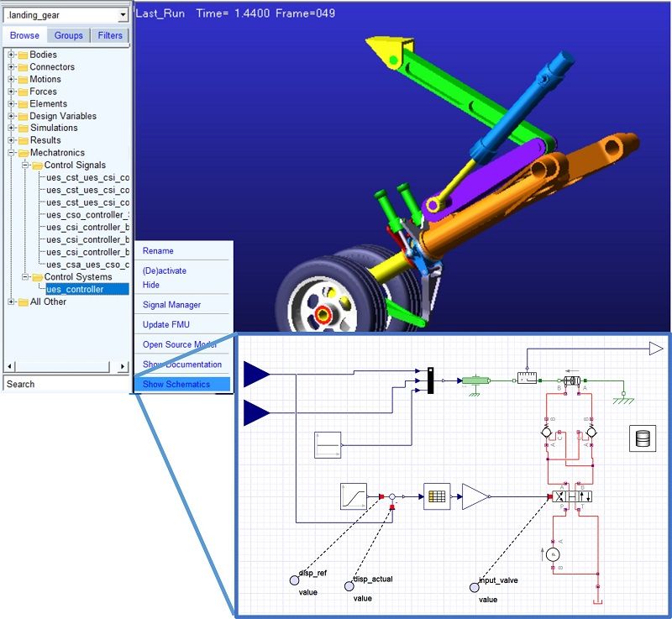
Task: Expand the All Other folder
Action: click(12, 302)
